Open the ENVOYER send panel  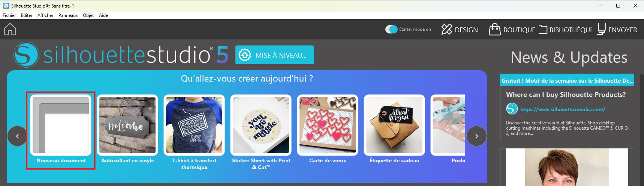point(617,30)
